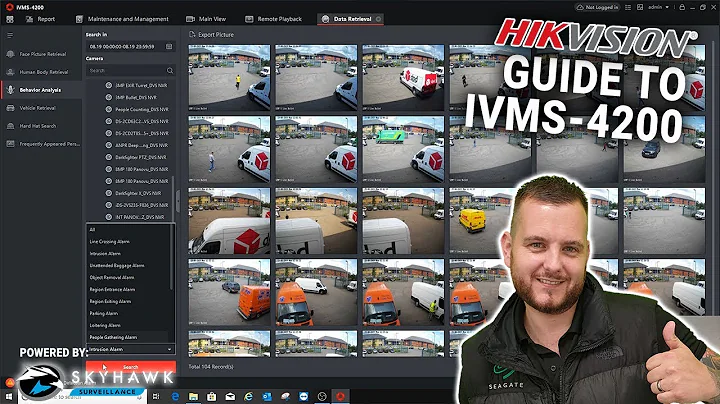Click camera icon for People Counting_DVS NVR

point(109,109)
